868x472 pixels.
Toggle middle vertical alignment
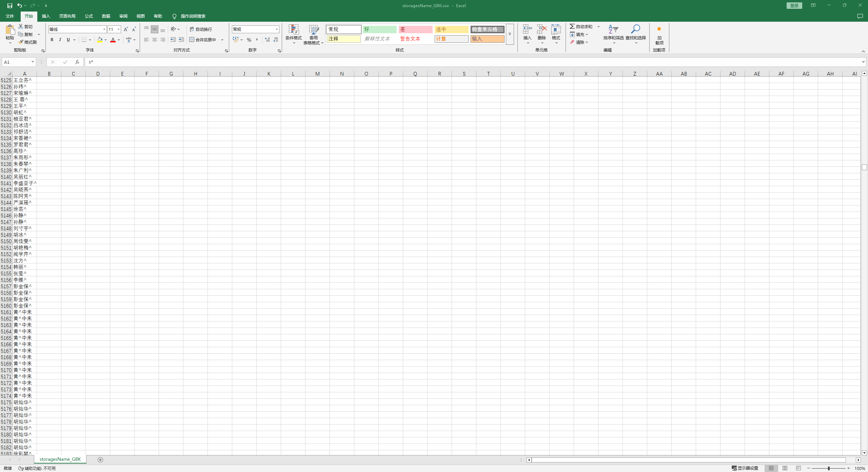point(155,29)
